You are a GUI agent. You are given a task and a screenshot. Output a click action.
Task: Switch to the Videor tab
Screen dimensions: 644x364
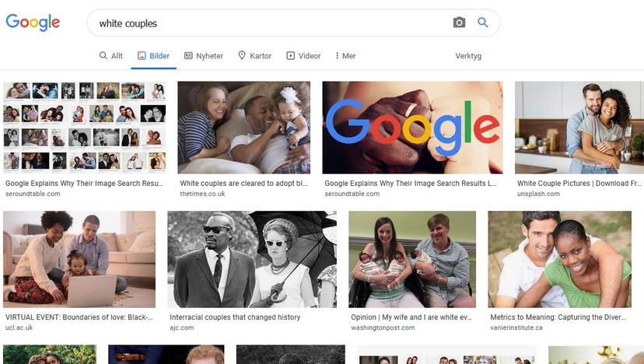point(303,56)
